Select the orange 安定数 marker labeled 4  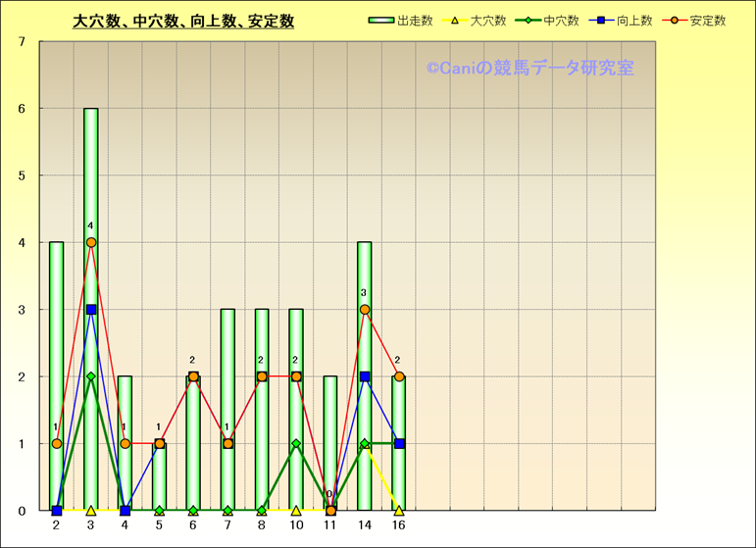tap(91, 242)
